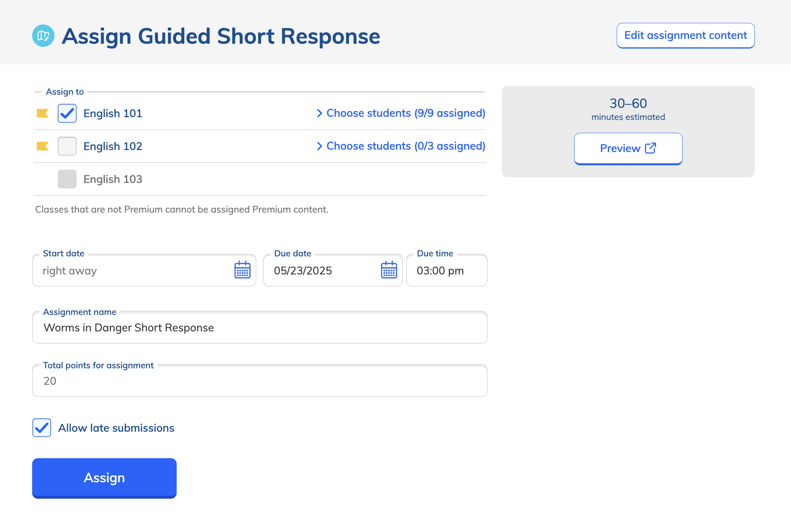Click the disabled English 103 checkbox
Image resolution: width=791 pixels, height=532 pixels.
click(67, 179)
